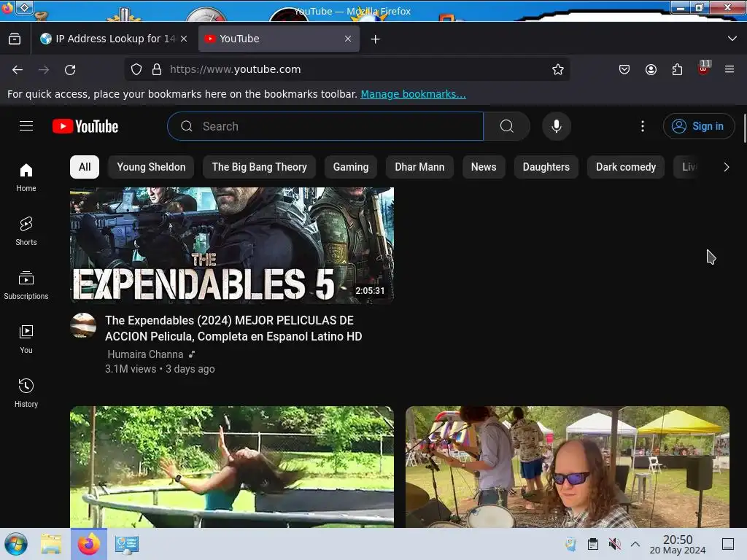
Task: Open uBlock Origin extension icon
Action: coord(704,69)
